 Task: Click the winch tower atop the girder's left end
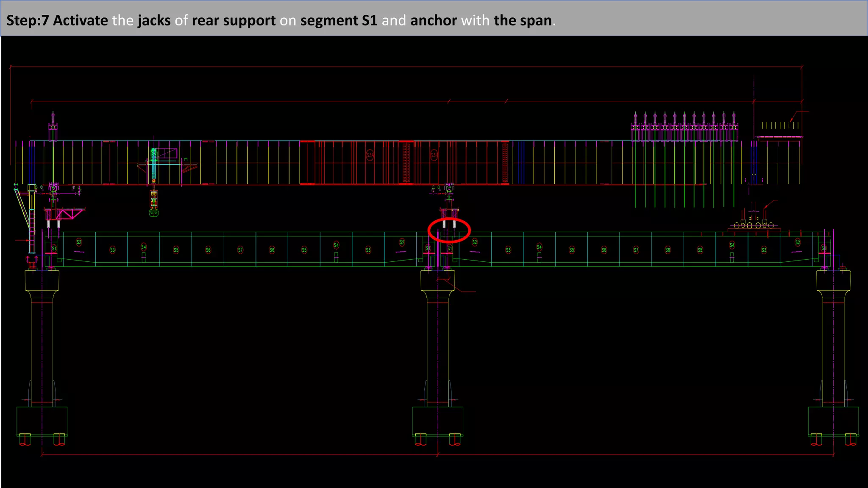click(x=53, y=127)
